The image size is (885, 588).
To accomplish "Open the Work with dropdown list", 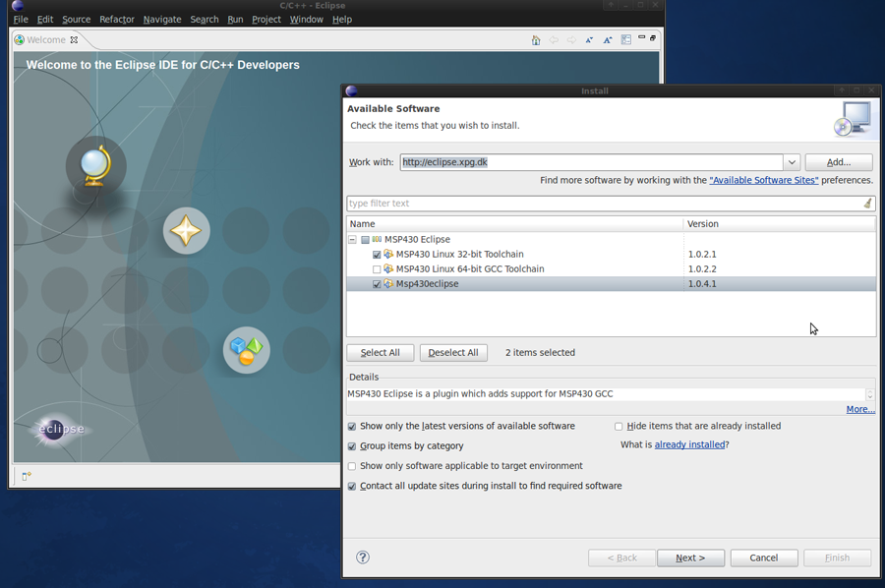I will pos(793,161).
